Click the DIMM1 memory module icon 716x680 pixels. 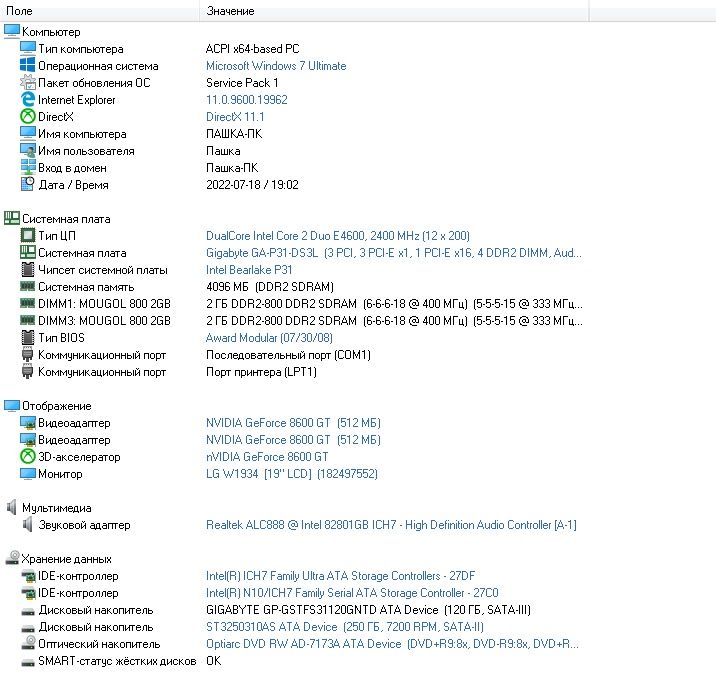(x=28, y=303)
